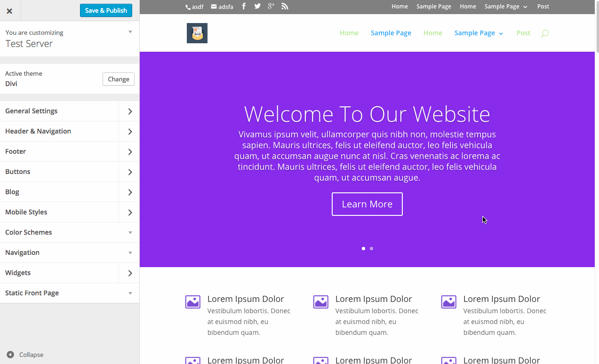599x364 pixels.
Task: Click the site logo thumbnail in the header
Action: click(197, 33)
